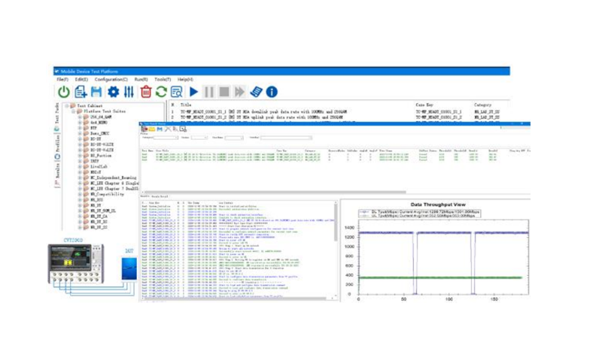Open settings with the gear icon
The width and height of the screenshot is (590, 364).
(x=113, y=92)
